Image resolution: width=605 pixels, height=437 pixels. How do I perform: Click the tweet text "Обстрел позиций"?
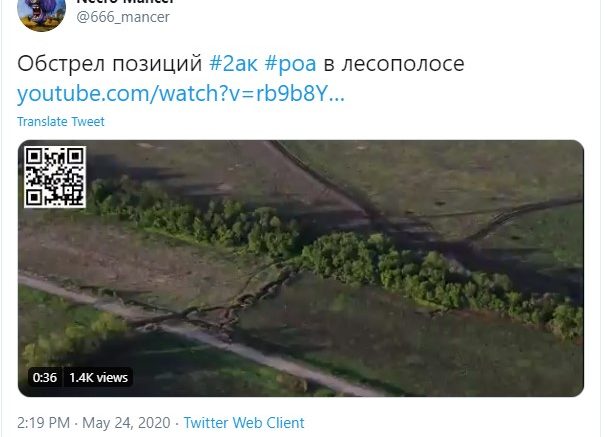click(x=110, y=64)
